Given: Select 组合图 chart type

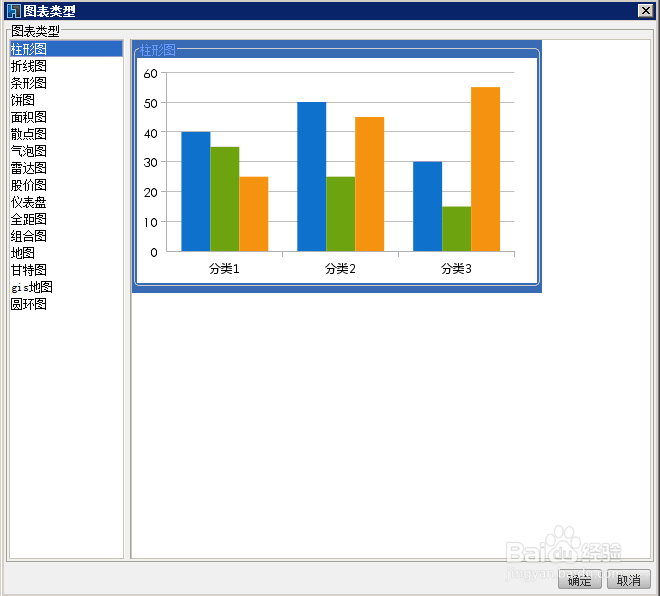Looking at the screenshot, I should [66, 236].
